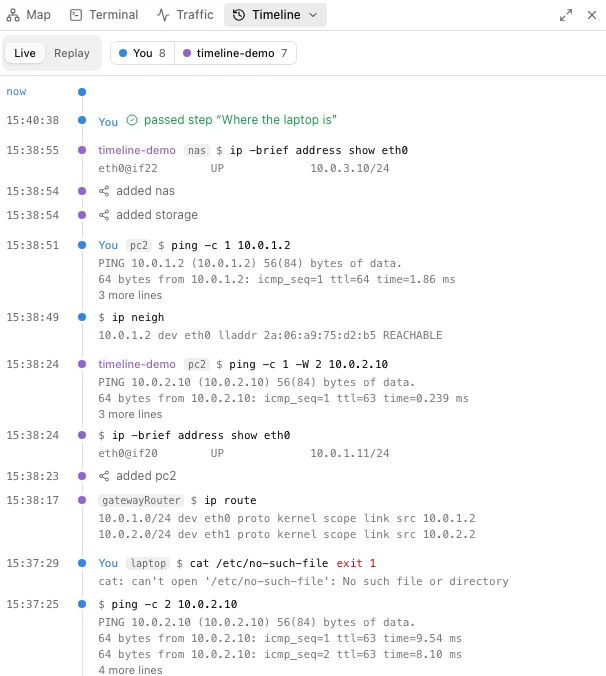Image resolution: width=606 pixels, height=676 pixels.
Task: Click You author on ping 10.0.1.2 entry
Action: 108,245
